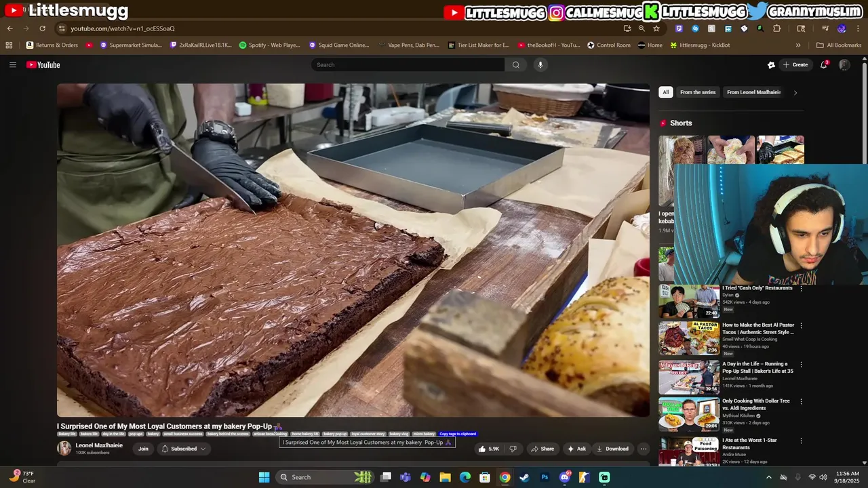Open the Control Room bookmark
This screenshot has width=868, height=488.
pyautogui.click(x=609, y=45)
